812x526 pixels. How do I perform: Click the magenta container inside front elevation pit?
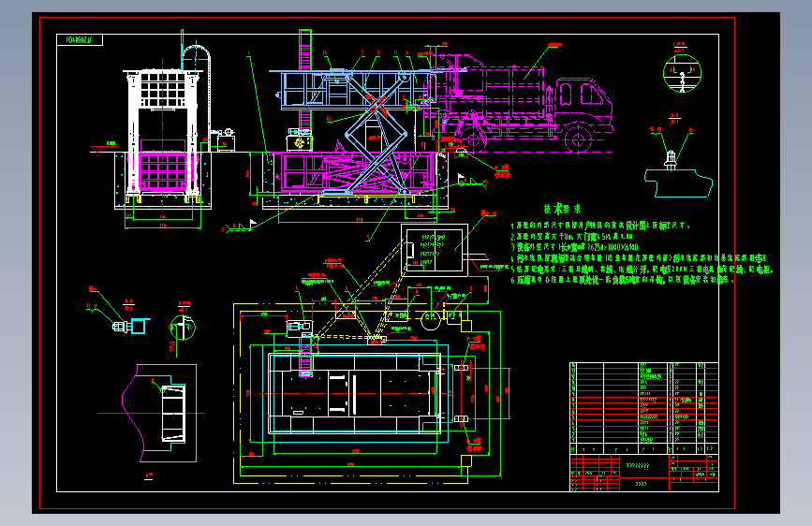tap(163, 170)
